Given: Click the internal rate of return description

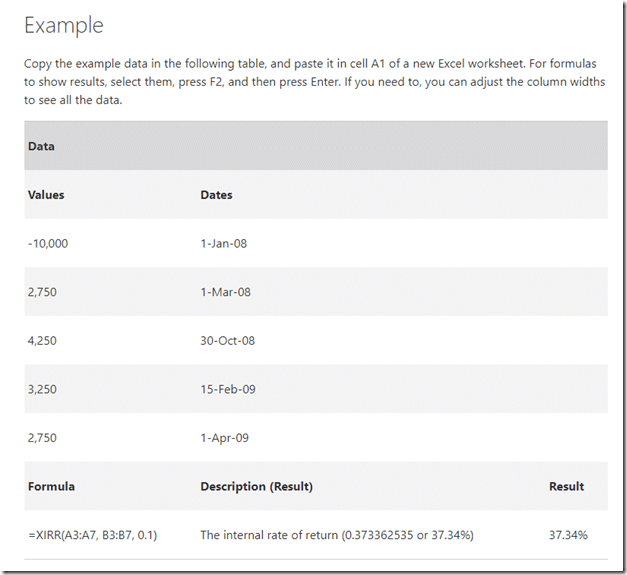Looking at the screenshot, I should coord(336,535).
